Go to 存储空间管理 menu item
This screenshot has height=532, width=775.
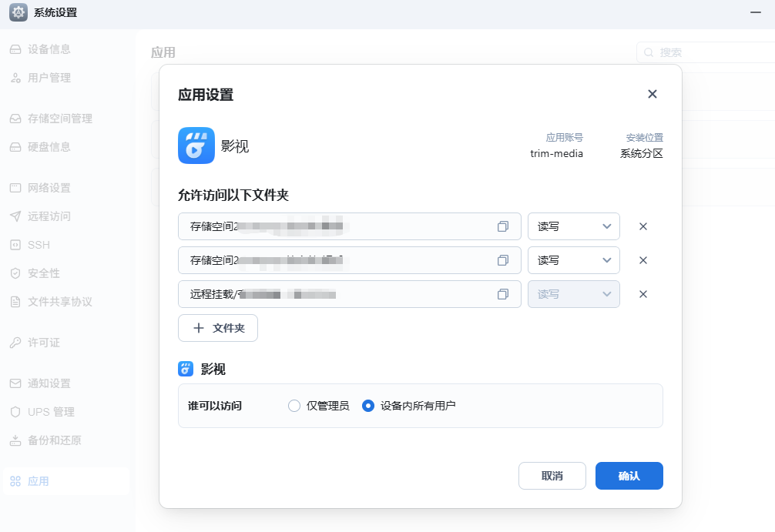pyautogui.click(x=60, y=119)
